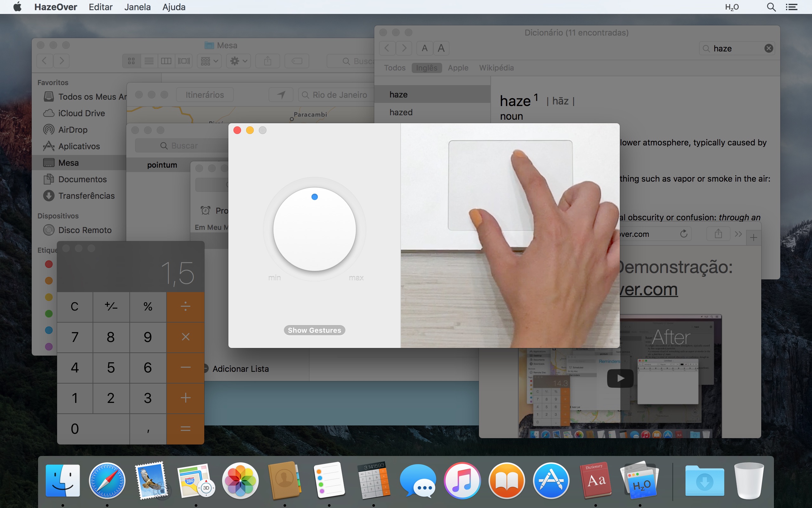Click the green tag in Finder sidebar

point(49,313)
